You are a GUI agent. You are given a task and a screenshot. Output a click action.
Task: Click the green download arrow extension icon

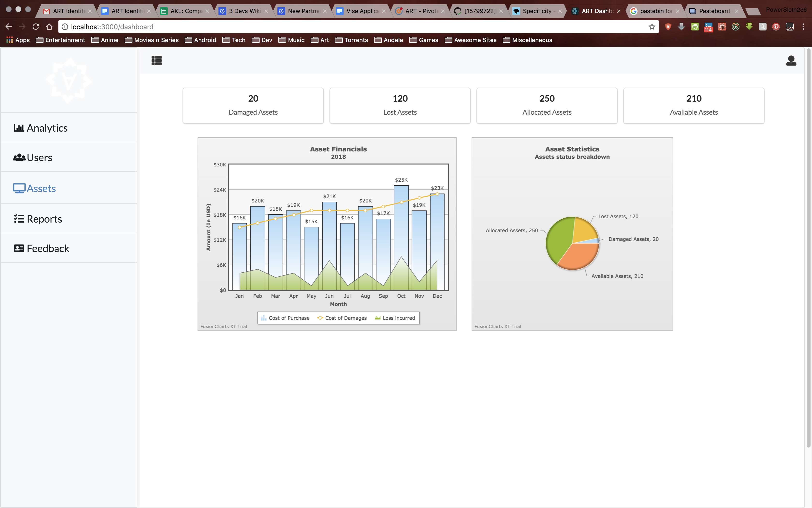pyautogui.click(x=749, y=26)
